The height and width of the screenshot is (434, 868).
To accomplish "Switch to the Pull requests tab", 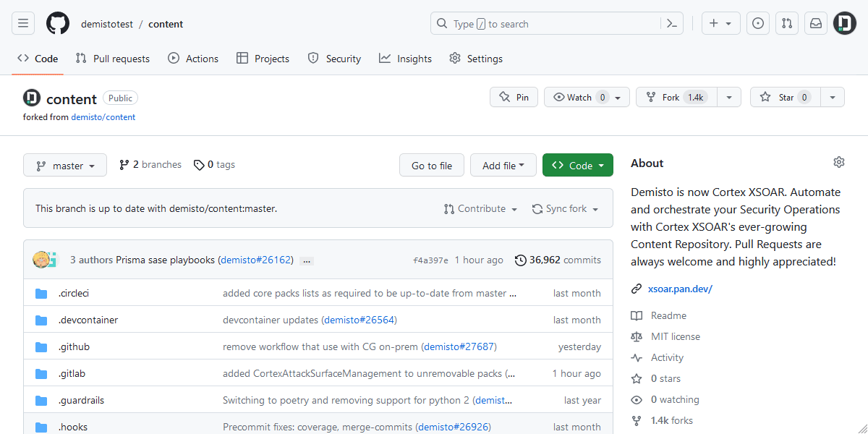I will coord(113,59).
